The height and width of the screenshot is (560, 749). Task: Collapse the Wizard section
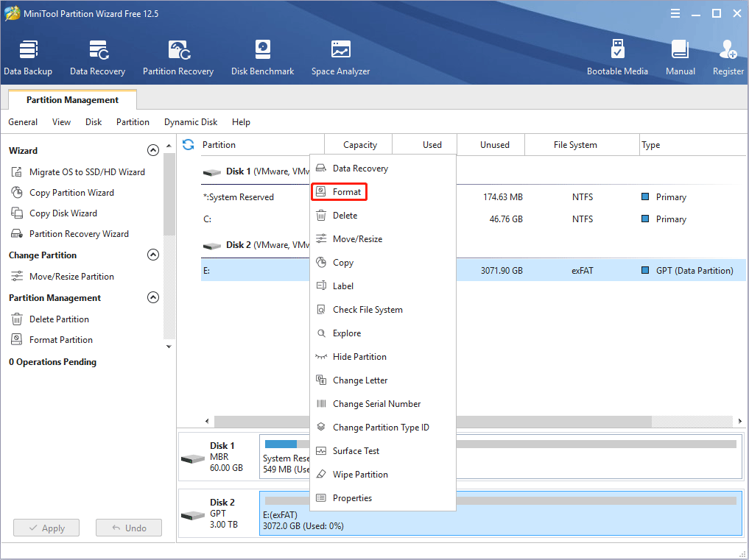click(153, 150)
